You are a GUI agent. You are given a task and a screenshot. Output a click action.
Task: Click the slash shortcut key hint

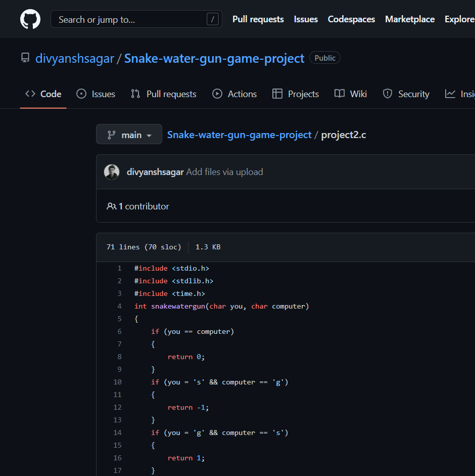tap(213, 19)
